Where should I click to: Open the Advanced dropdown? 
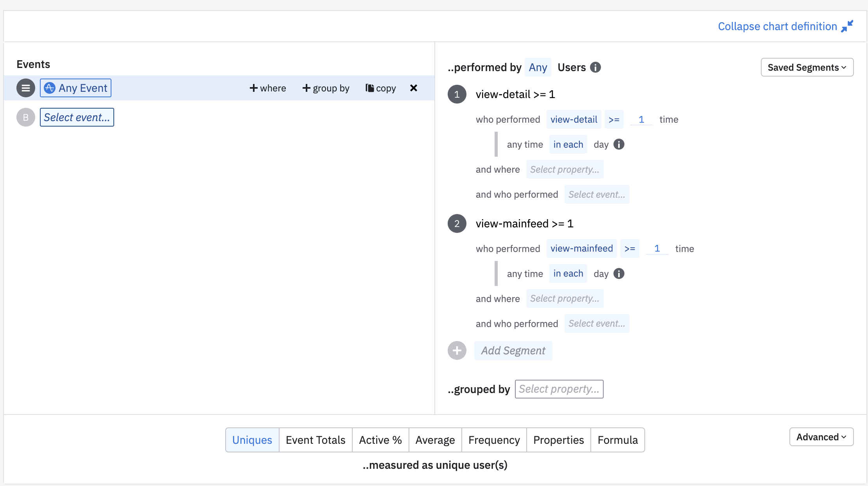tap(821, 437)
